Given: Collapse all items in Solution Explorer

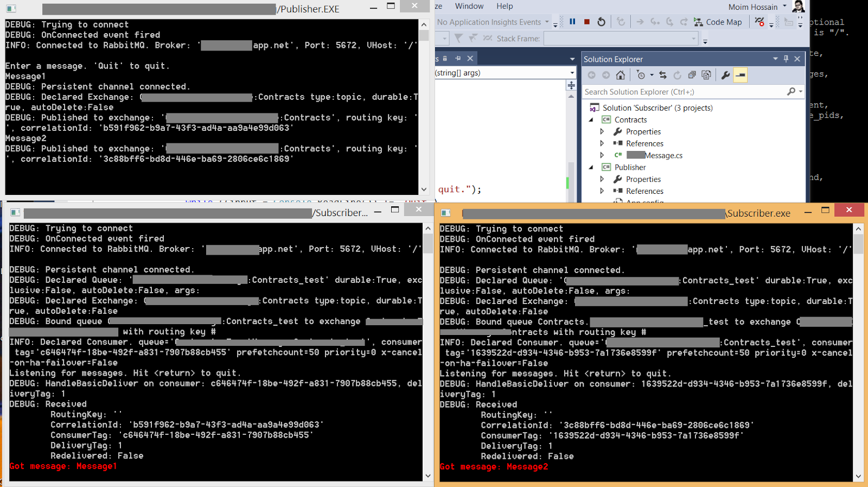Looking at the screenshot, I should [x=692, y=75].
